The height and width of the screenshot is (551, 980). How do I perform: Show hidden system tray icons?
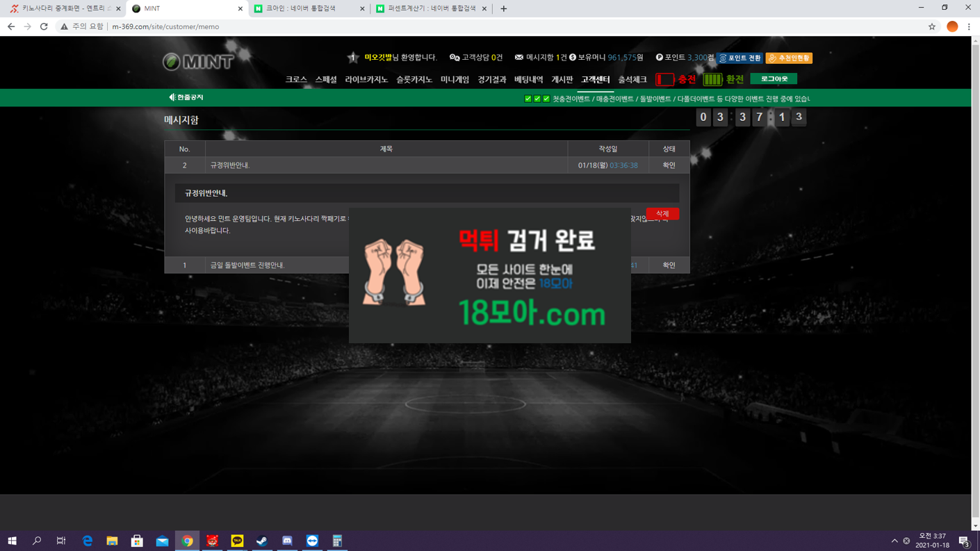(894, 541)
